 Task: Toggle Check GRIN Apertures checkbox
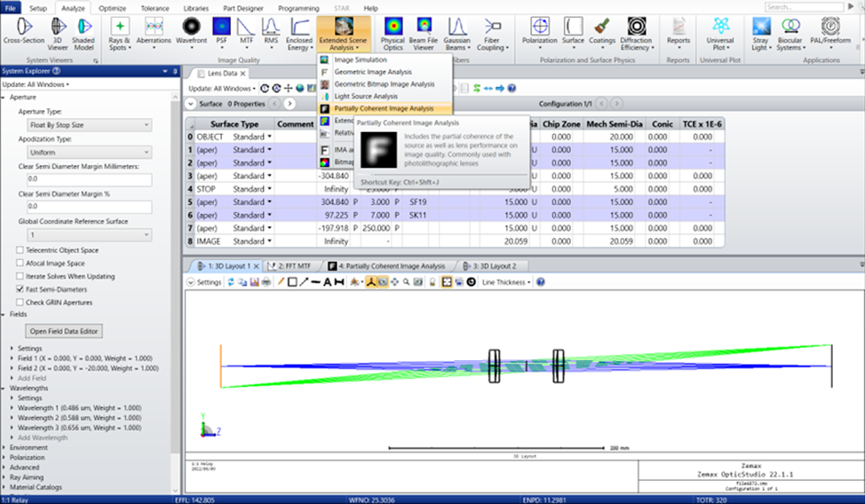click(x=20, y=303)
